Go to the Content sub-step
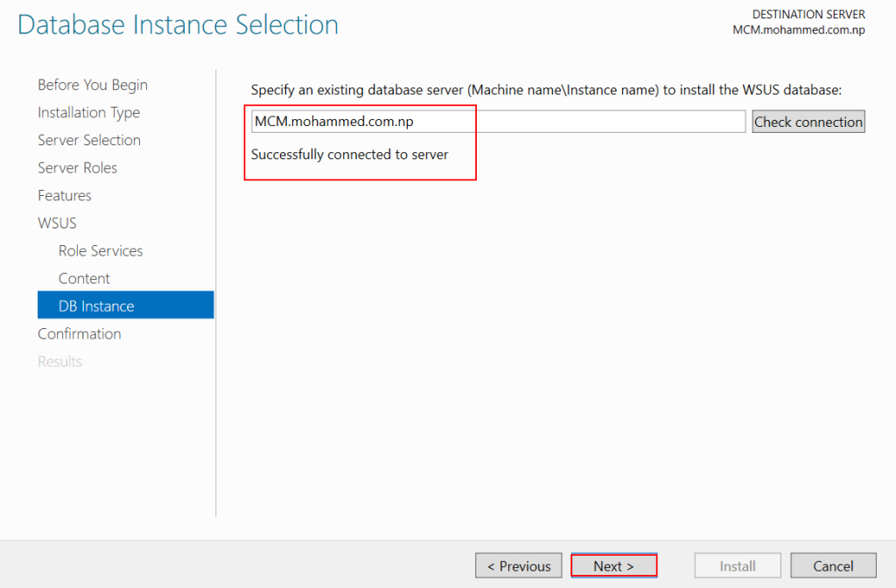 (84, 278)
